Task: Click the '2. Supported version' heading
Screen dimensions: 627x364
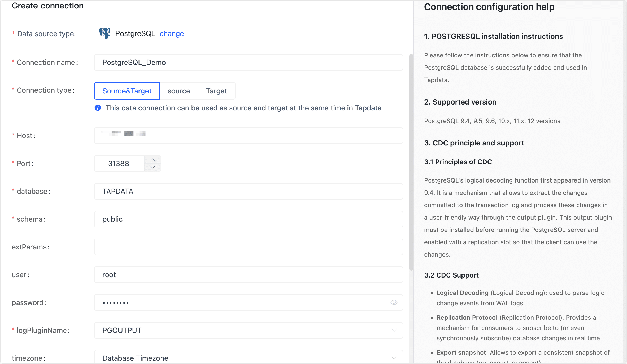Action: click(460, 102)
